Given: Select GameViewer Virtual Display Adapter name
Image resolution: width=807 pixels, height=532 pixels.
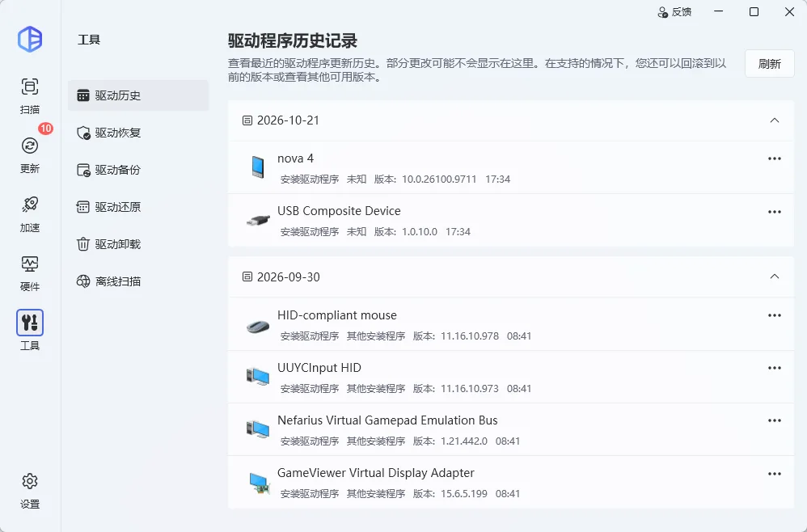Looking at the screenshot, I should coord(376,473).
